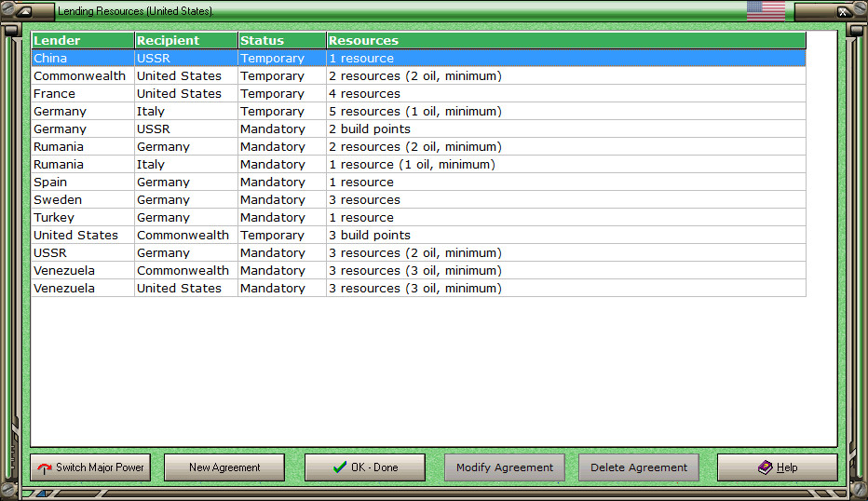
Task: Select the Rumania to Italy agreement
Action: tap(418, 165)
